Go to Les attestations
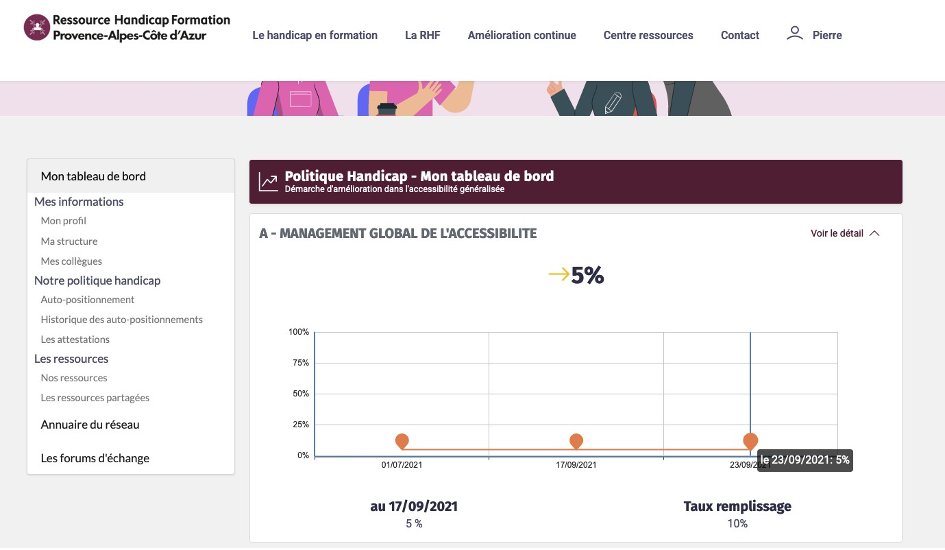Viewport: 945px width, 550px height. (75, 339)
